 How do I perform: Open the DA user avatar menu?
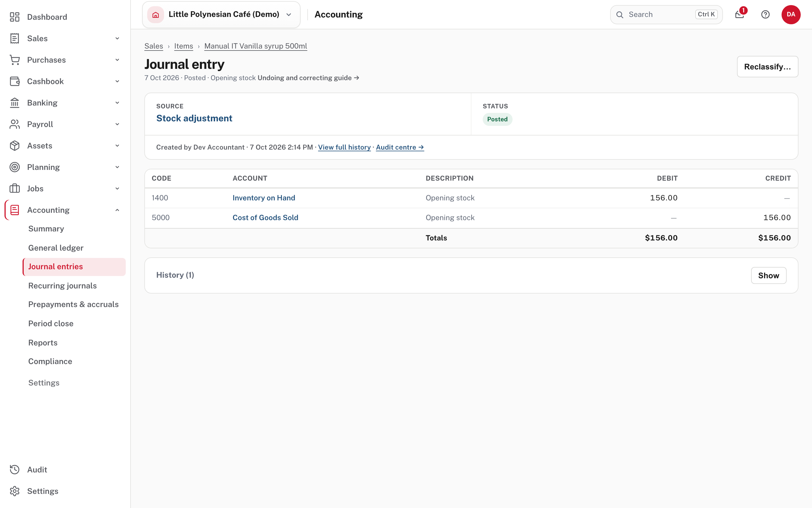click(x=791, y=14)
